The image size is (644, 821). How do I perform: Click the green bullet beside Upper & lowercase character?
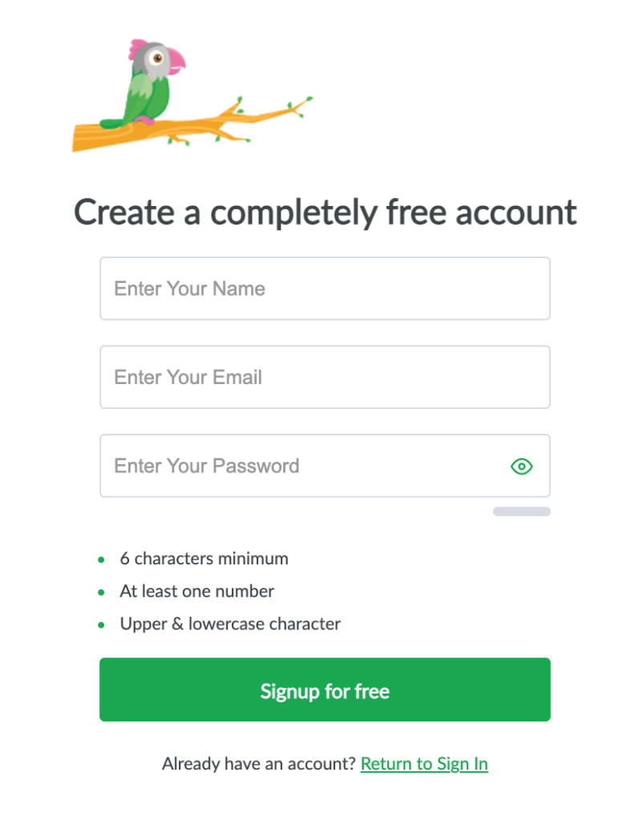(x=101, y=625)
